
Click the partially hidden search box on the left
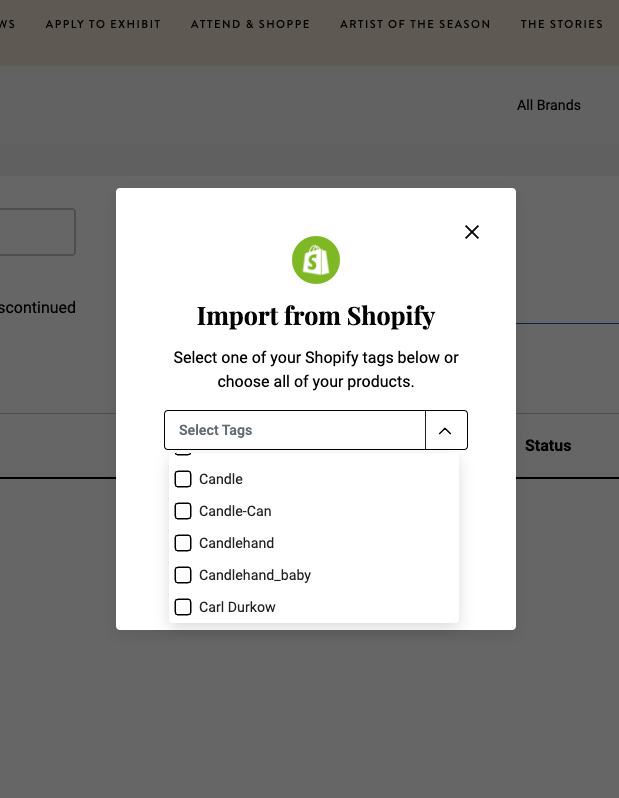coord(36,232)
